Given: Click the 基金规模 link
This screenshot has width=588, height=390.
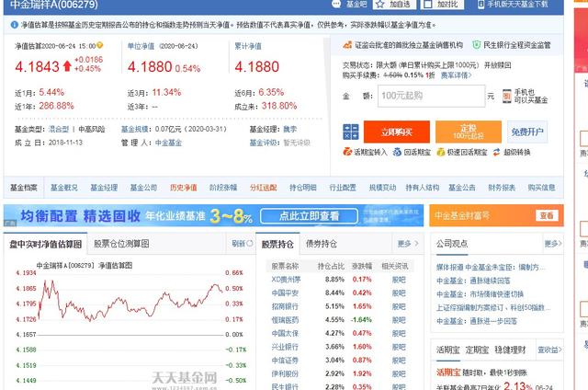Looking at the screenshot, I should [134, 129].
